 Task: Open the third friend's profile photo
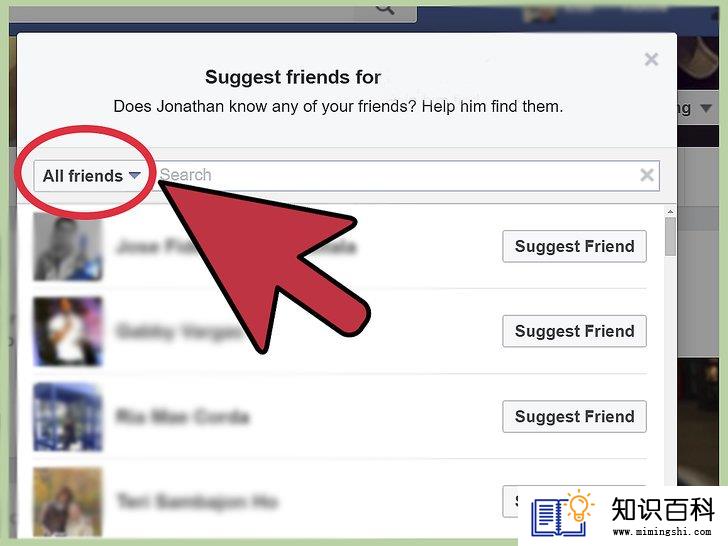68,416
